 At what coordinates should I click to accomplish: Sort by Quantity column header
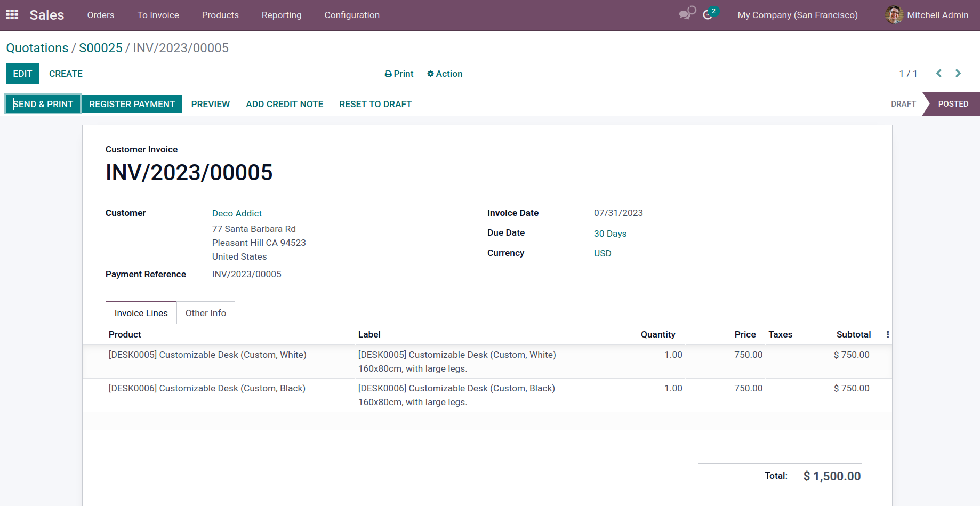tap(658, 334)
